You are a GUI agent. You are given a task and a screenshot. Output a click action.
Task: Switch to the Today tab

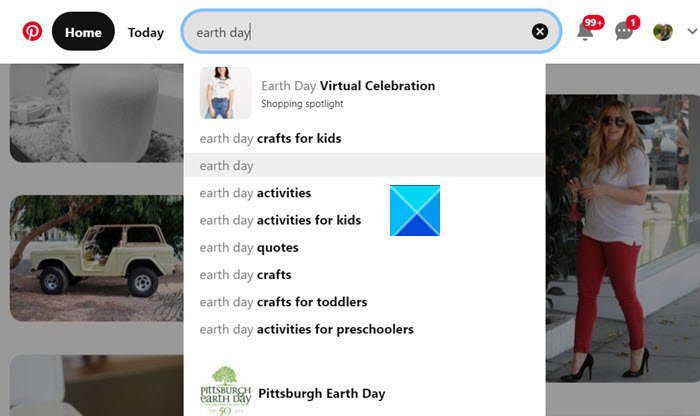(146, 32)
